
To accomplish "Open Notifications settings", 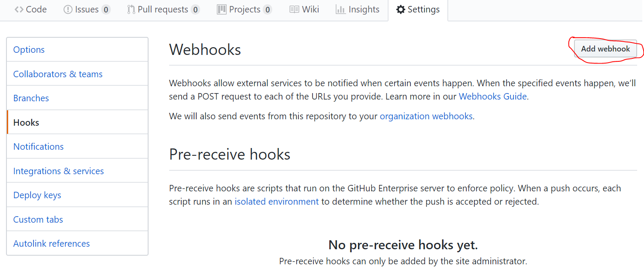I will (x=77, y=147).
